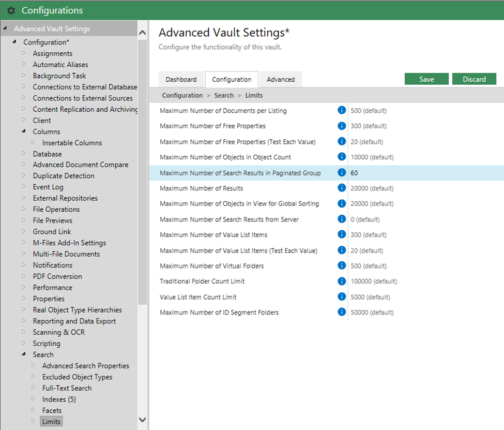The height and width of the screenshot is (430, 504).
Task: Select the Configuration tab
Action: pos(232,80)
